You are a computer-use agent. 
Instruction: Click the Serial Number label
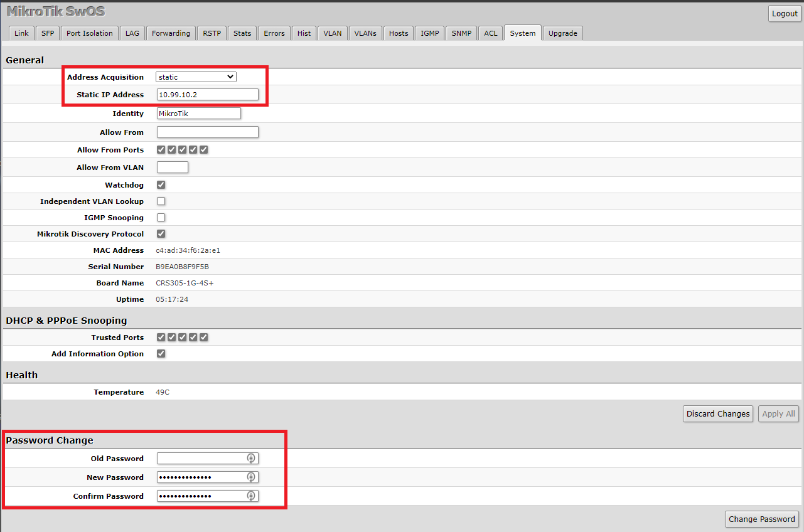point(116,267)
